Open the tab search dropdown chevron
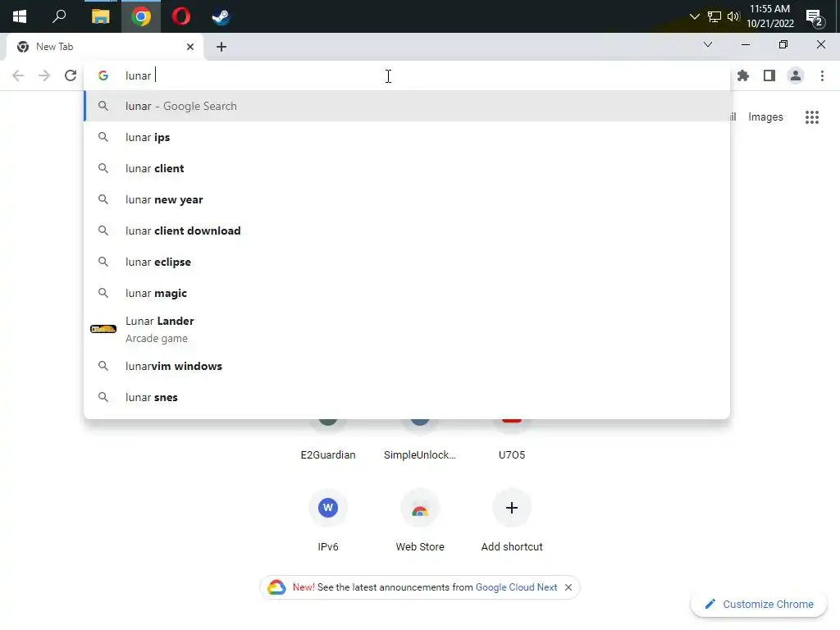Viewport: 840px width, 630px height. pyautogui.click(x=708, y=44)
